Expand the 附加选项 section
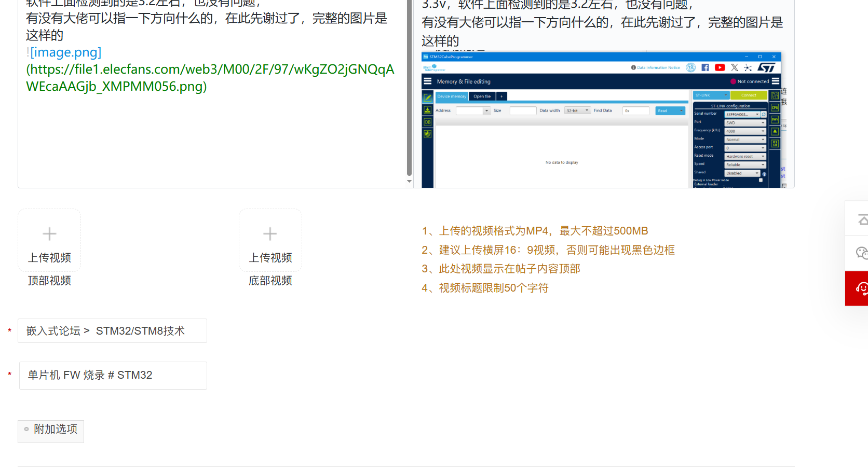The height and width of the screenshot is (469, 868). tap(51, 431)
